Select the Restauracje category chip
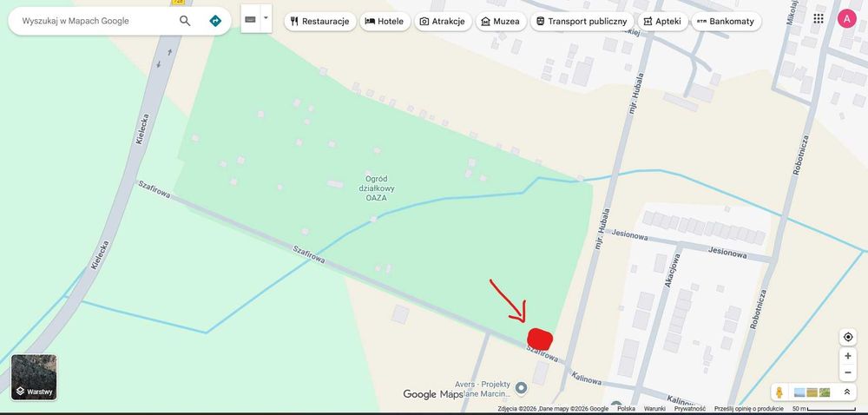The width and height of the screenshot is (868, 415). [x=320, y=22]
